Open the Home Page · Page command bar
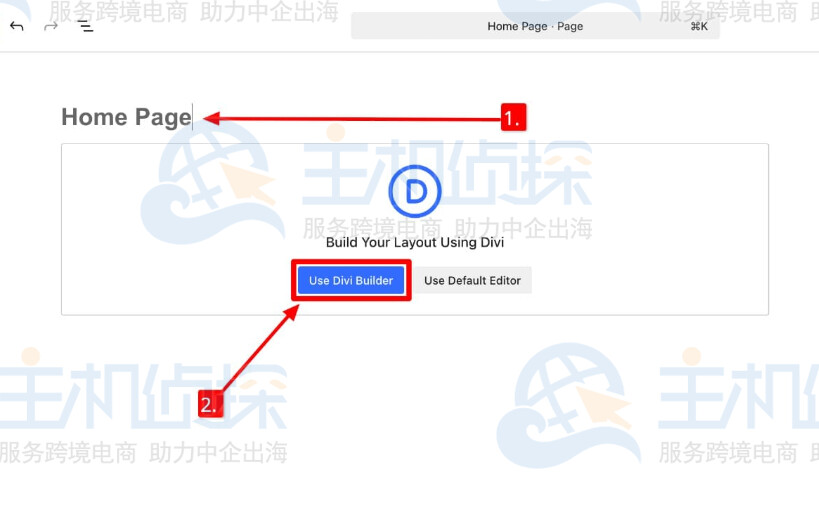Viewport: 819px width, 525px height. [x=535, y=26]
